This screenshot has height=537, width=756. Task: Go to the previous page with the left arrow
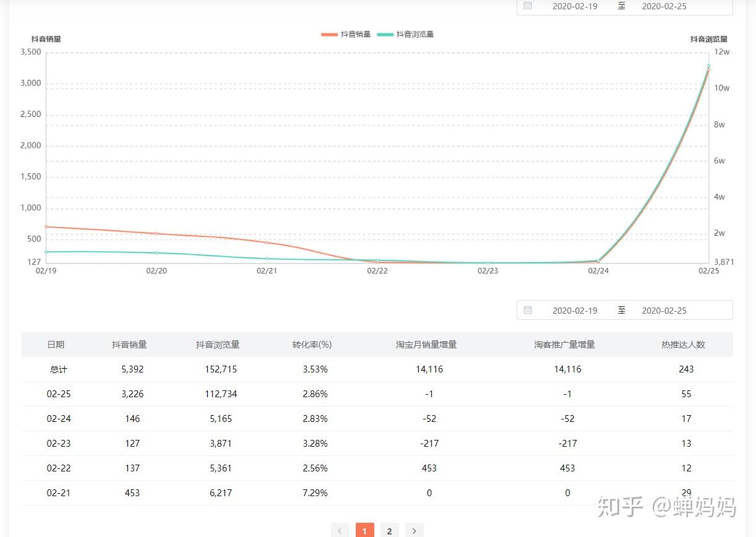[x=340, y=531]
